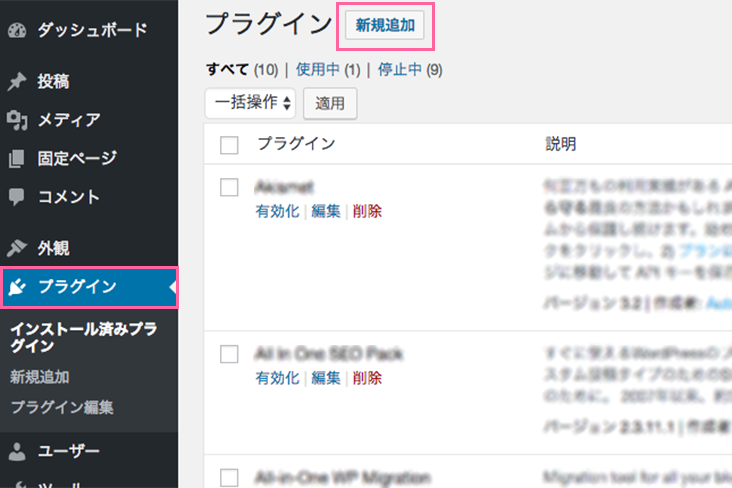Viewport: 732px width, 488px height.
Task: Check the box for the Akismet plugin
Action: point(229,187)
